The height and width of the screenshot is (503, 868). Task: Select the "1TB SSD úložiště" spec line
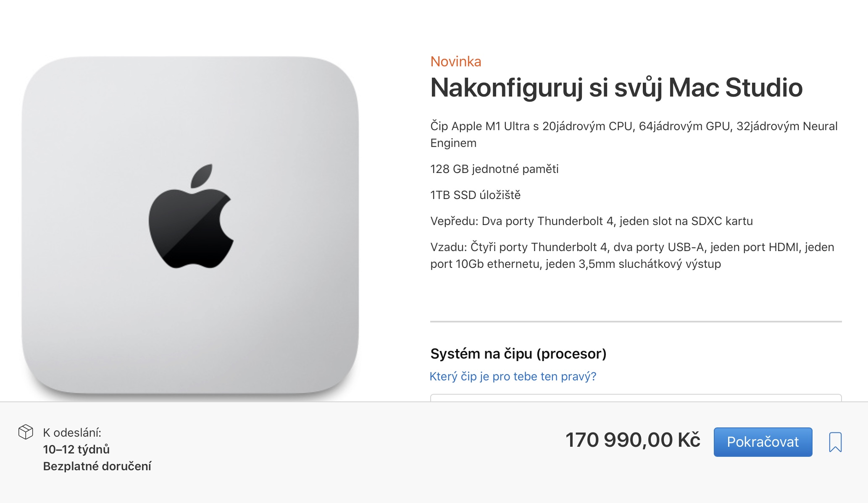475,194
